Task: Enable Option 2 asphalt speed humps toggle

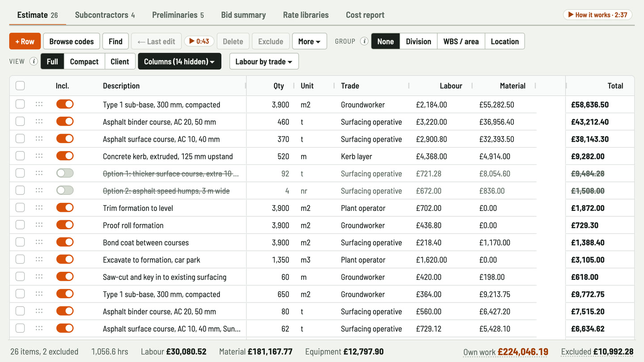Action: click(x=65, y=190)
